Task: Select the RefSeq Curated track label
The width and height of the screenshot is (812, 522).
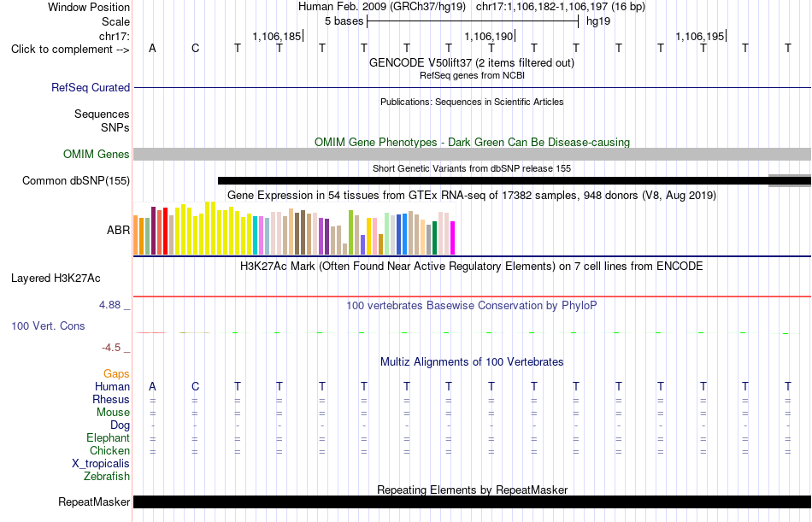Action: click(x=91, y=87)
